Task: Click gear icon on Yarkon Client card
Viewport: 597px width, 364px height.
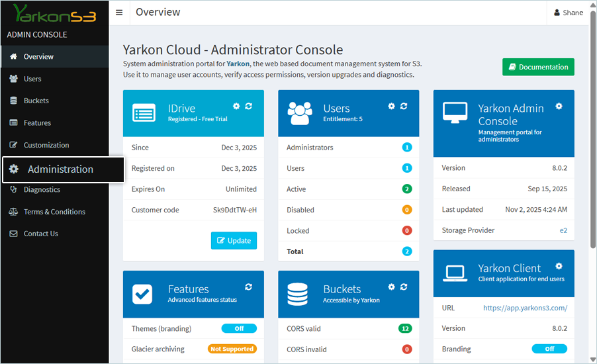Action: coord(559,266)
